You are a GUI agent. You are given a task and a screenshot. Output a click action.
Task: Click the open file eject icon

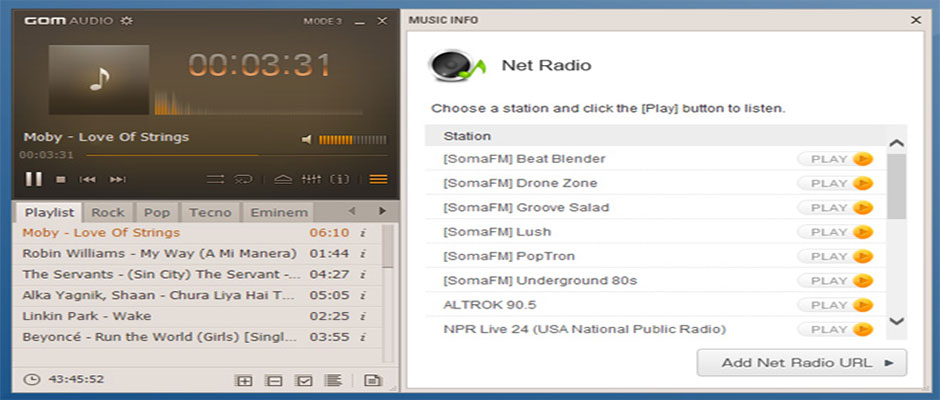(282, 179)
